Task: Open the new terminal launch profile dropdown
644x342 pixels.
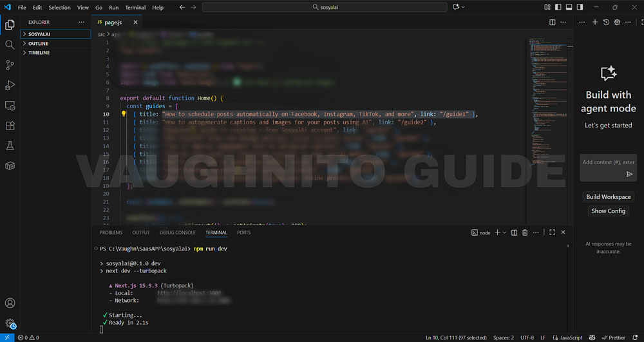Action: (504, 233)
